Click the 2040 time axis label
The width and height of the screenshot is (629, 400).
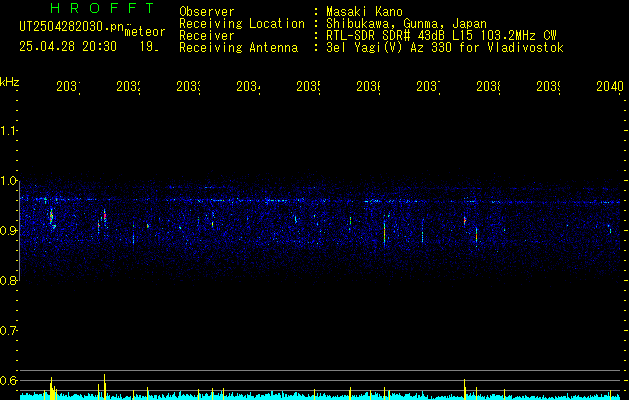point(610,86)
